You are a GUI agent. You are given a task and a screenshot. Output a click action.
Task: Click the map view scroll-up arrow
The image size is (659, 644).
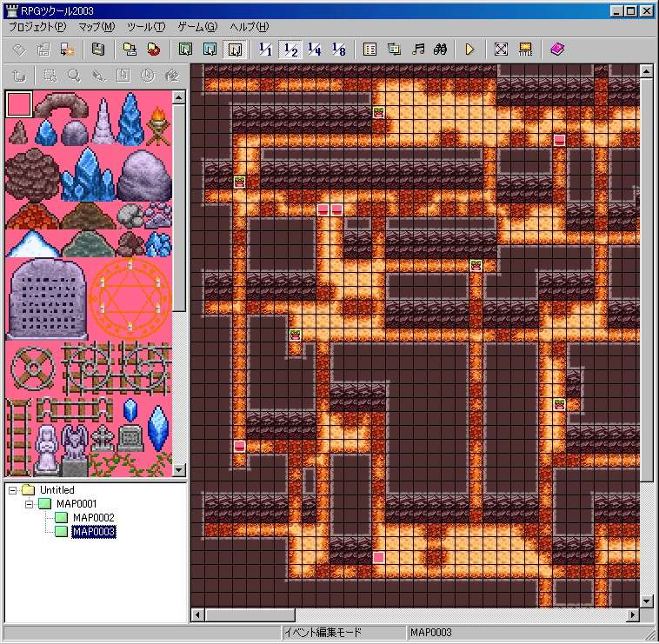click(x=646, y=71)
